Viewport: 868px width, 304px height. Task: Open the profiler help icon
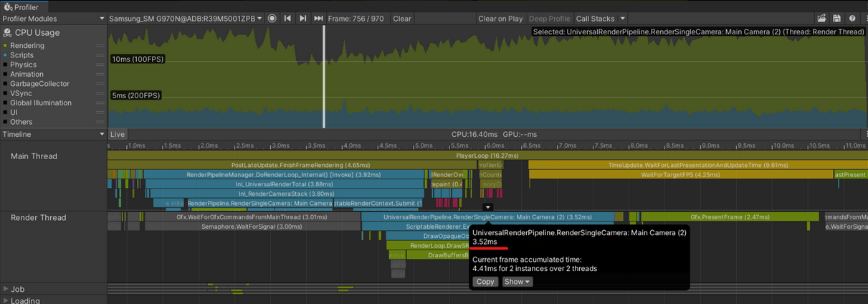coord(852,19)
